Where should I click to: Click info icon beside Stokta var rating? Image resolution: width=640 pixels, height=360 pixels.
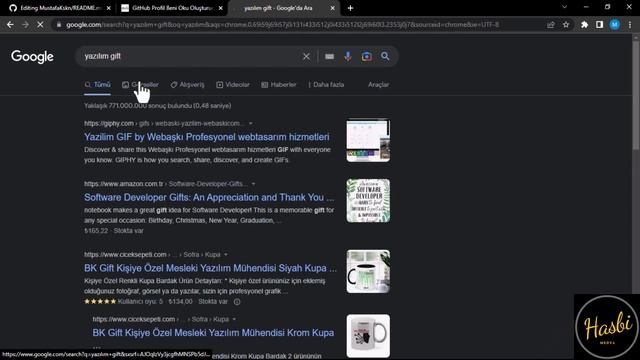[237, 302]
